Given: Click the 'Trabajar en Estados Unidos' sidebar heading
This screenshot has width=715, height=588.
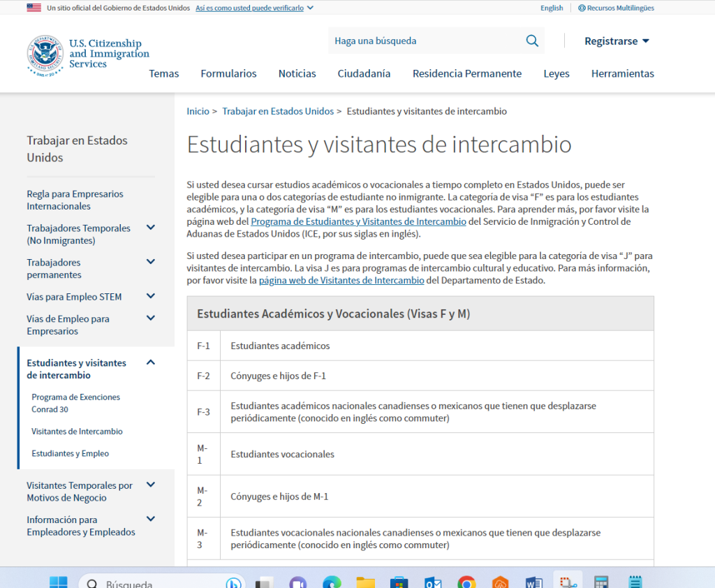Looking at the screenshot, I should 77,149.
